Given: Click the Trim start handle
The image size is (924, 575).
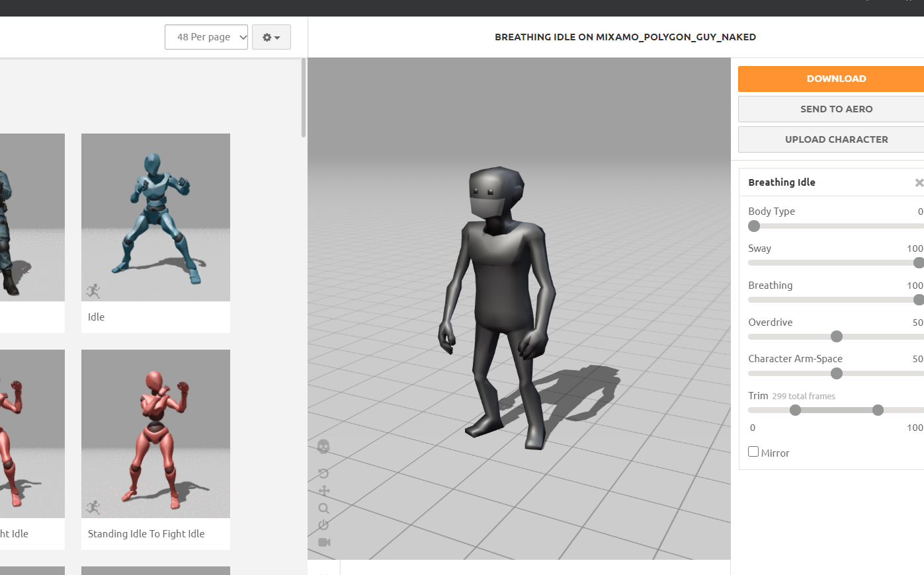Looking at the screenshot, I should (796, 410).
